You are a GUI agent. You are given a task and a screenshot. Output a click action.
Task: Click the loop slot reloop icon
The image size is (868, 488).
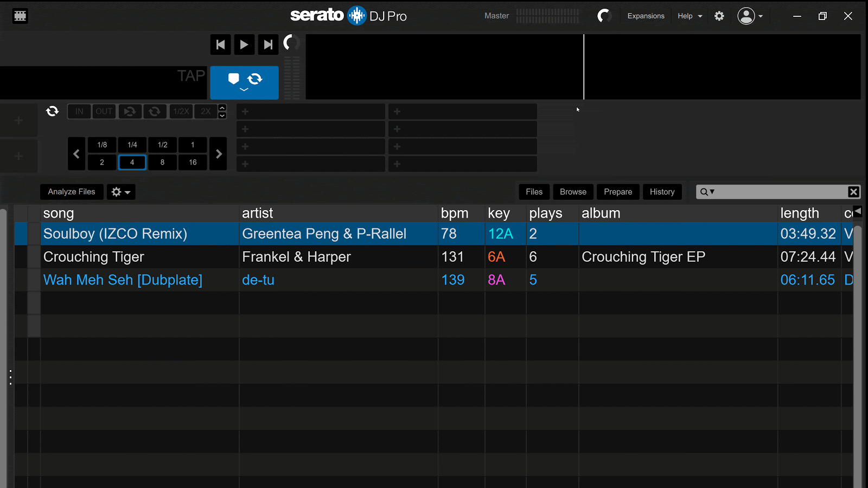pyautogui.click(x=130, y=111)
